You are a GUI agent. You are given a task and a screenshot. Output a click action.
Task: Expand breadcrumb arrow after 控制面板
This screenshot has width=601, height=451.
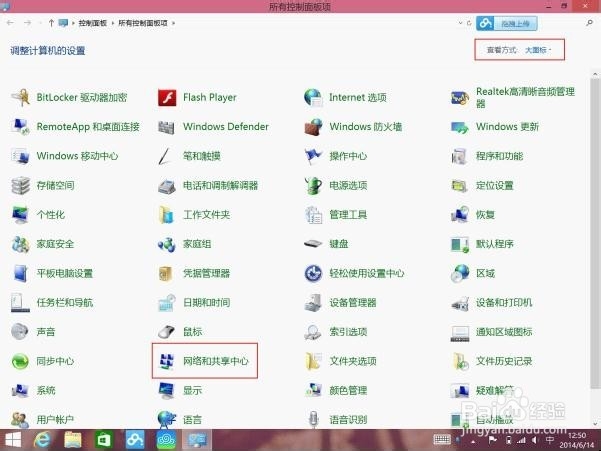(x=113, y=23)
